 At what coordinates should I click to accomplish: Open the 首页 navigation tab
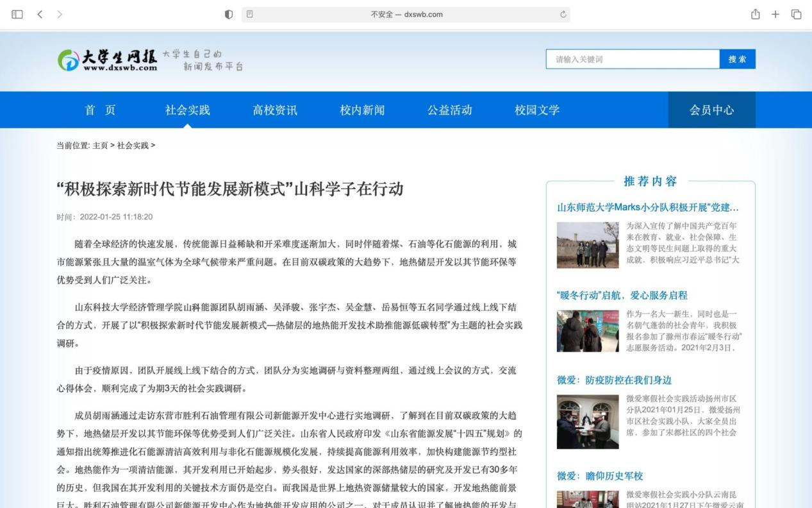pyautogui.click(x=100, y=110)
